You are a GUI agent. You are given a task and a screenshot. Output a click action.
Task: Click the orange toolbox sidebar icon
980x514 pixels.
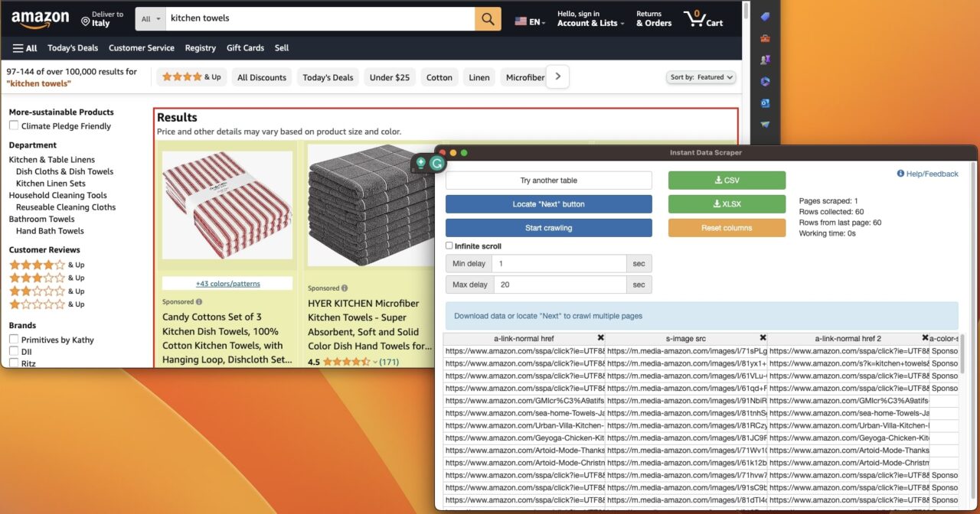[x=765, y=37]
